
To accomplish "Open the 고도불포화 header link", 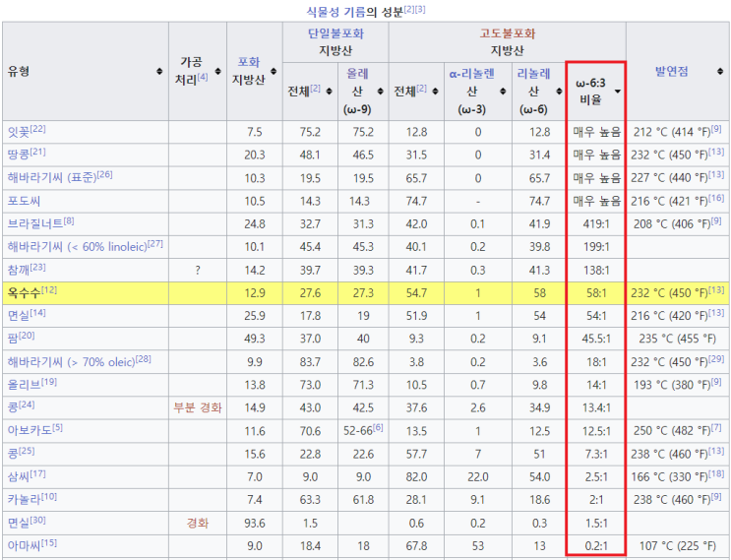I will 507,32.
